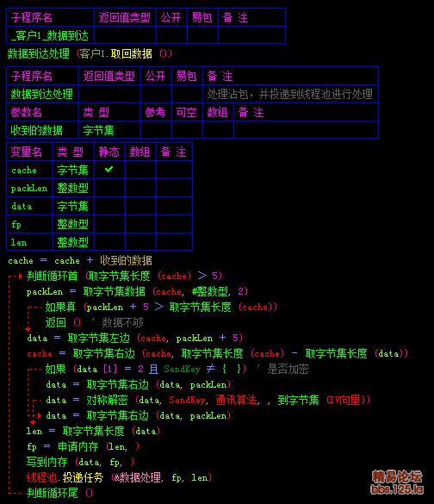Select the variable name packLen in the variable table
Viewport: 434px width, 504px height.
pyautogui.click(x=29, y=189)
